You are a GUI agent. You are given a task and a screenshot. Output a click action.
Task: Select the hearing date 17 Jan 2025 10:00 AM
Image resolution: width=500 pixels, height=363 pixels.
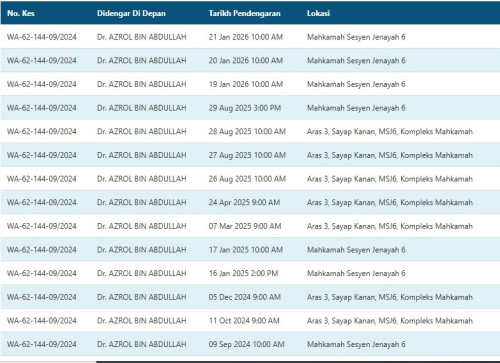pyautogui.click(x=246, y=250)
